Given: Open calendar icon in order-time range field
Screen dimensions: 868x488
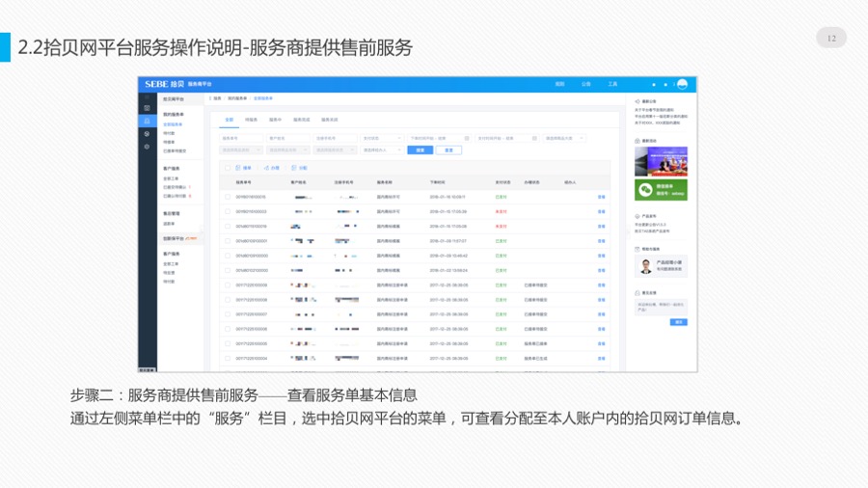Looking at the screenshot, I should coord(467,138).
